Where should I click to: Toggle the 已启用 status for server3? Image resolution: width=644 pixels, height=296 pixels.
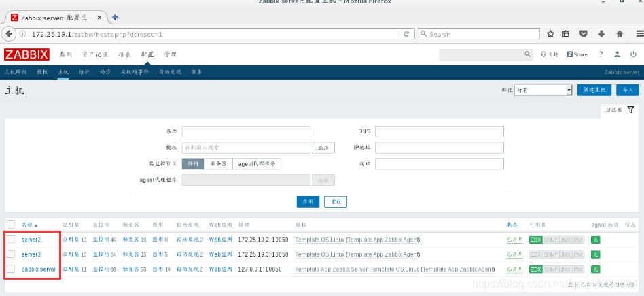pyautogui.click(x=515, y=254)
